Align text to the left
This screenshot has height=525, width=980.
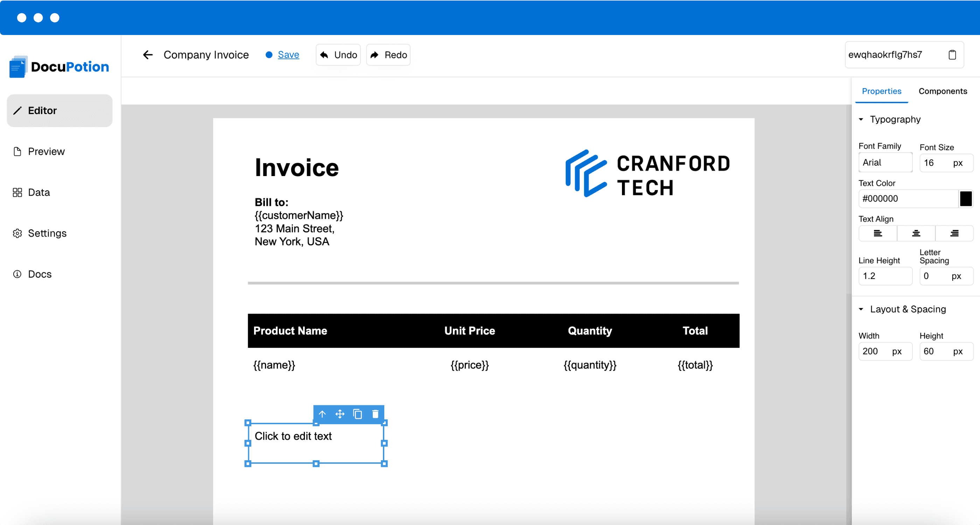pos(877,233)
